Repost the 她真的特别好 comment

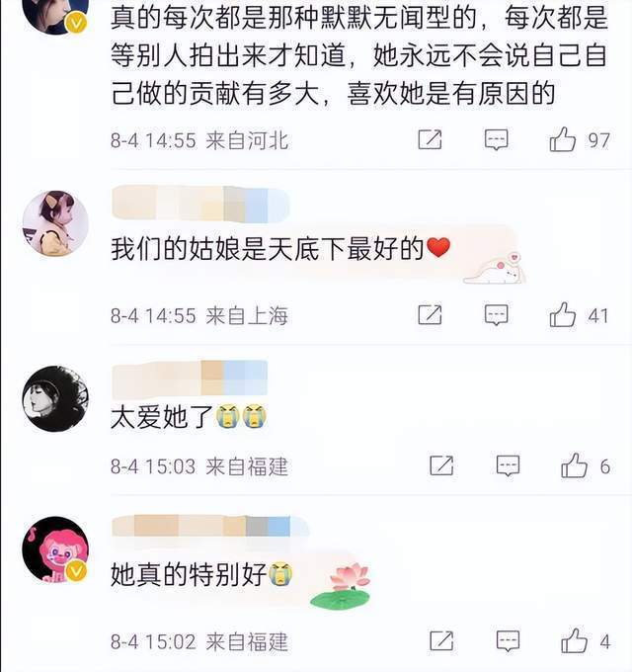441,641
